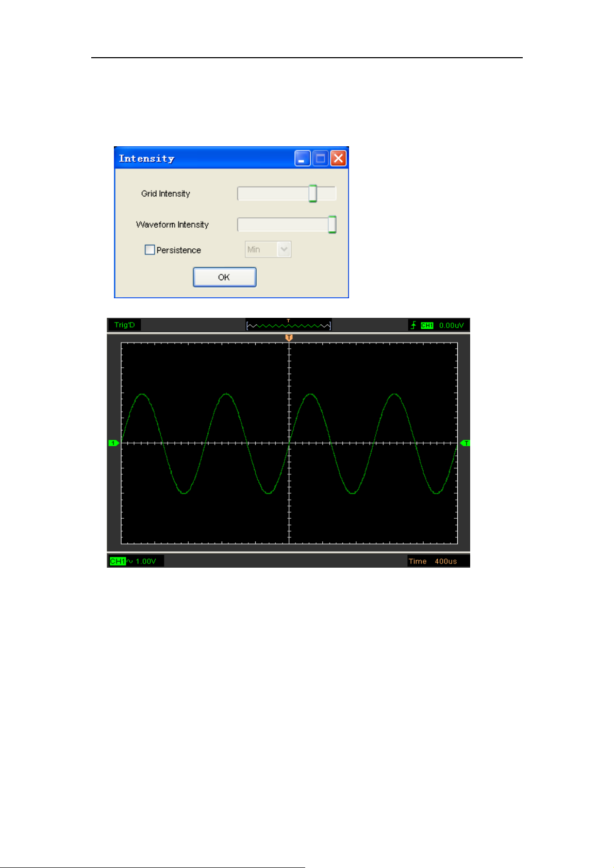This screenshot has width=614, height=868.
Task: Click the rising edge trigger icon
Action: tap(413, 325)
